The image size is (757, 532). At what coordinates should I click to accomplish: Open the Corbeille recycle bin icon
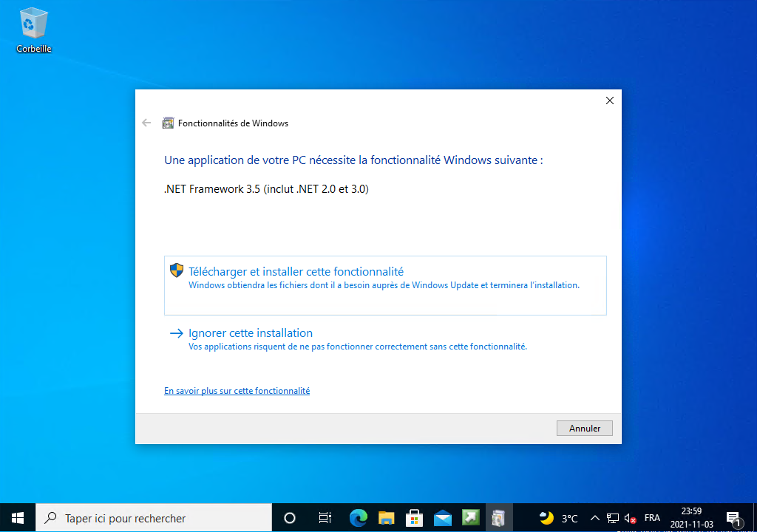tap(33, 30)
